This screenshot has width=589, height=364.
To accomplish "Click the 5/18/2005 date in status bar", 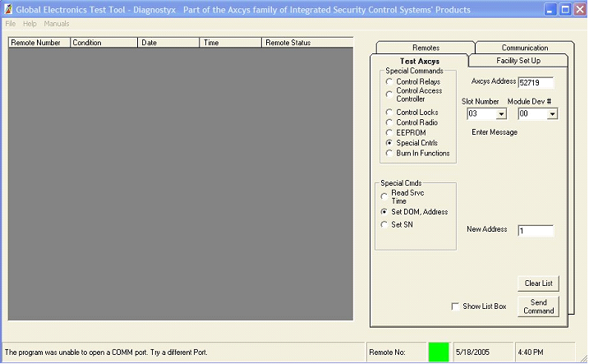I will [x=483, y=352].
